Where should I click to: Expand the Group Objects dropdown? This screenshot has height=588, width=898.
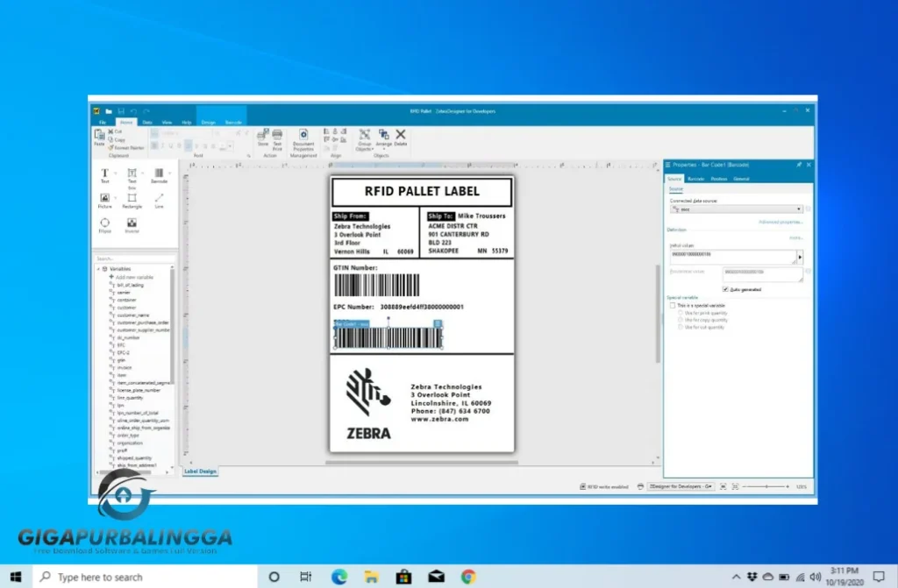click(x=364, y=138)
